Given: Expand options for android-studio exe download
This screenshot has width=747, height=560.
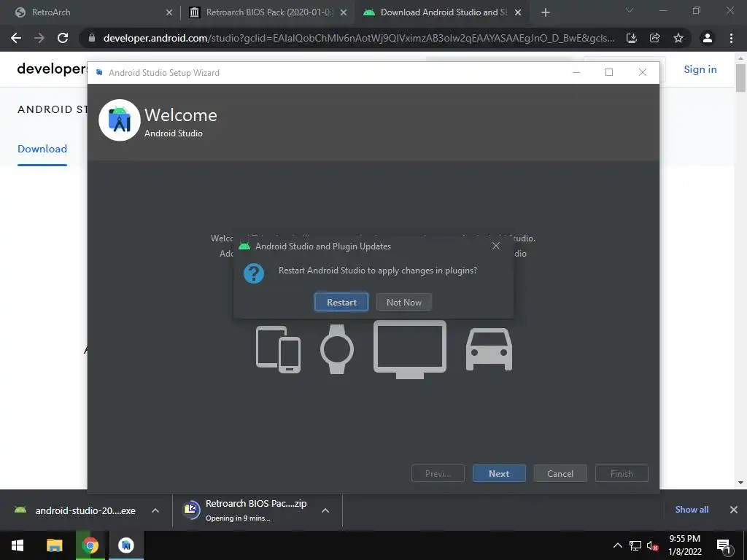Looking at the screenshot, I should click(x=155, y=510).
